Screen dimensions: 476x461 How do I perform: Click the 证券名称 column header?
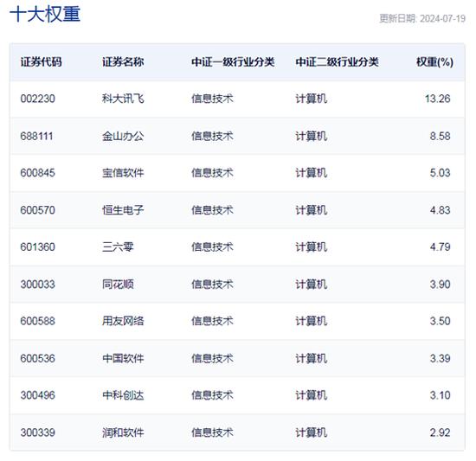[x=123, y=62]
